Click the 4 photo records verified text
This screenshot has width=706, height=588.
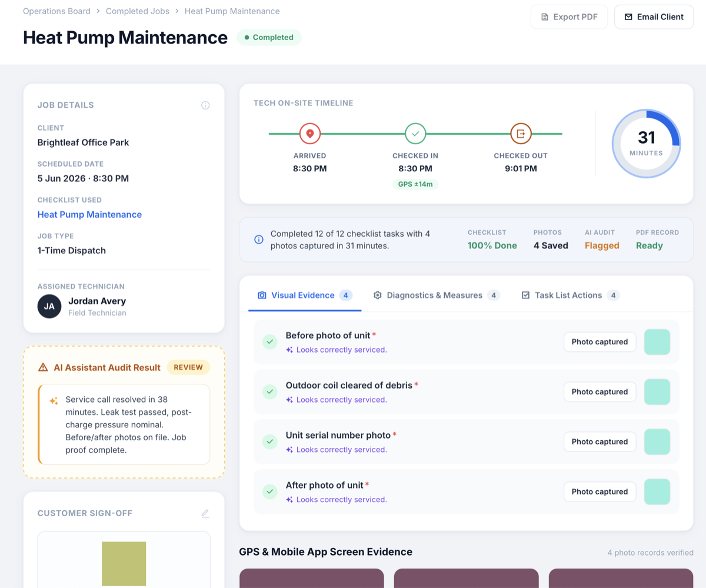pyautogui.click(x=651, y=553)
